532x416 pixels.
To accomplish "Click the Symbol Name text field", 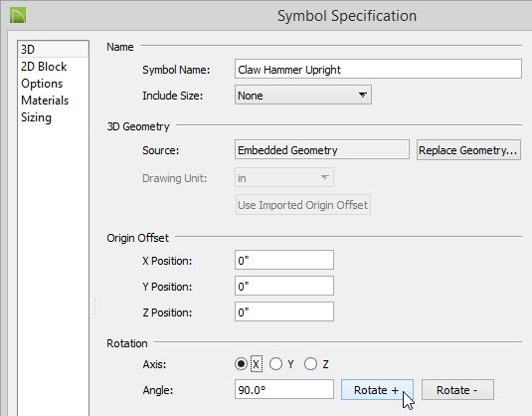I will [x=378, y=69].
